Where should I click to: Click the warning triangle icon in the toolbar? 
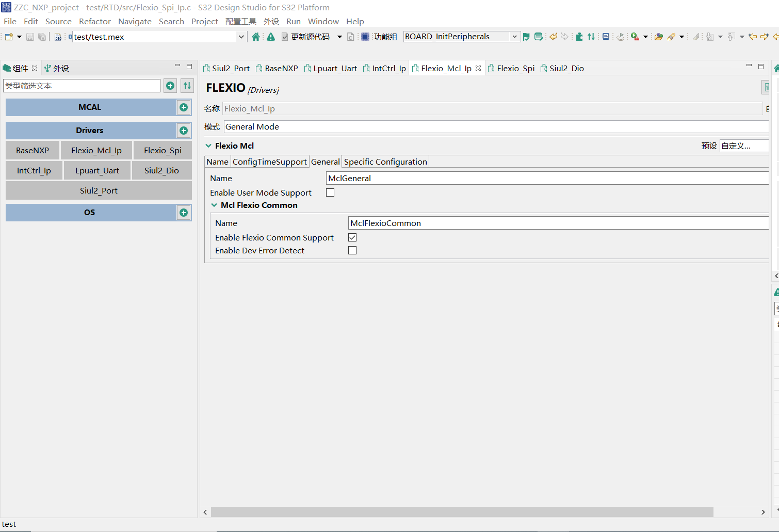click(270, 37)
